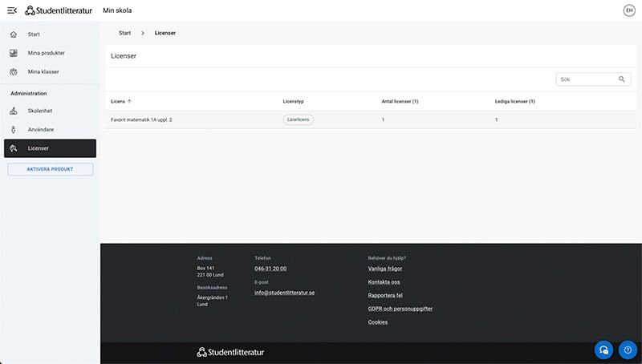Open the Kontakta oss link

[384, 282]
